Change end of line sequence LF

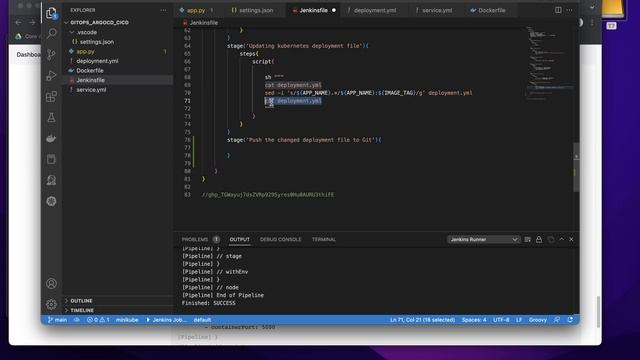coord(519,320)
